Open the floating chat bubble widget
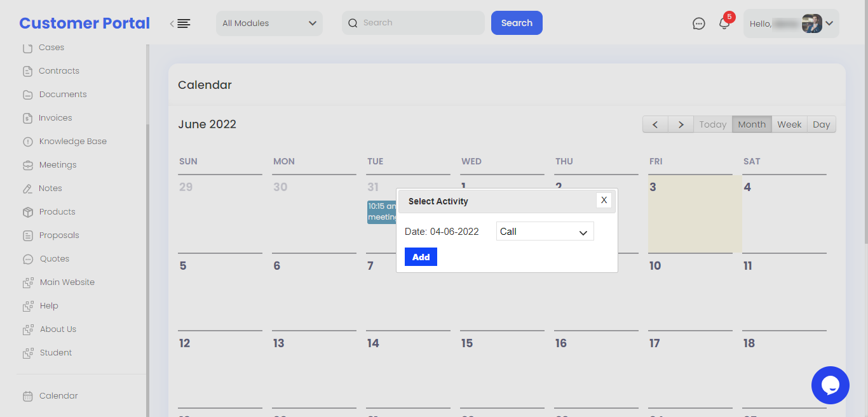The image size is (868, 417). pos(830,385)
